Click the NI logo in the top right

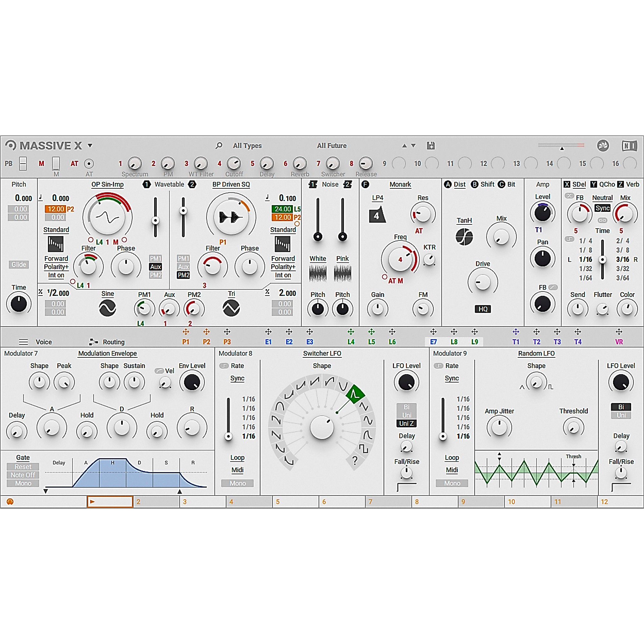tap(629, 146)
